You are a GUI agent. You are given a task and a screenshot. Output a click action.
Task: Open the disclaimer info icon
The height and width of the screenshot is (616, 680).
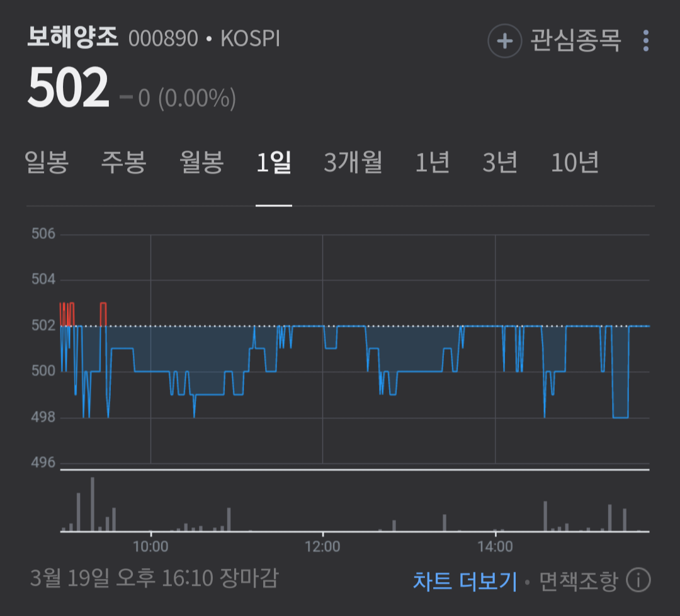638,580
